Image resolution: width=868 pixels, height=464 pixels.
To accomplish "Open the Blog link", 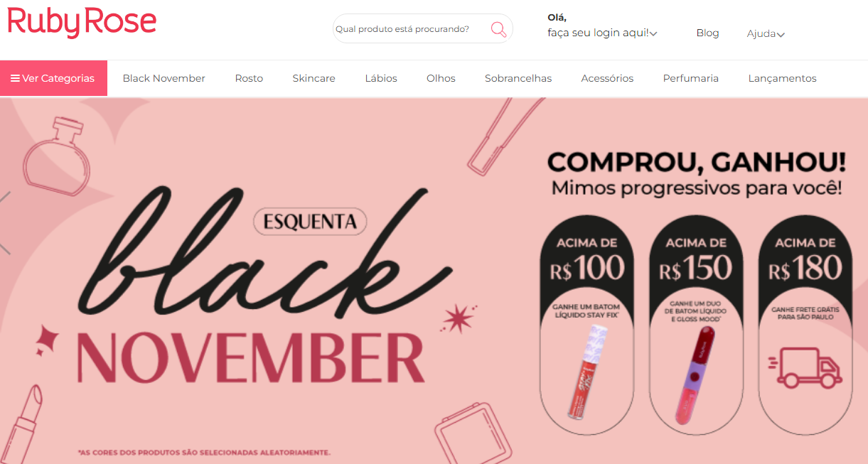I will point(707,33).
